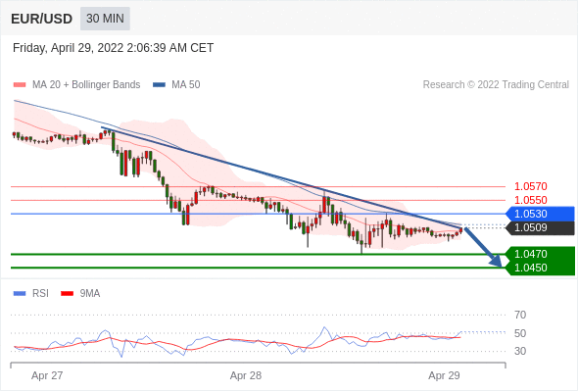Open the Research © 2022 Trading Central credit
Screen dimensions: 578x392
pyautogui.click(x=496, y=85)
